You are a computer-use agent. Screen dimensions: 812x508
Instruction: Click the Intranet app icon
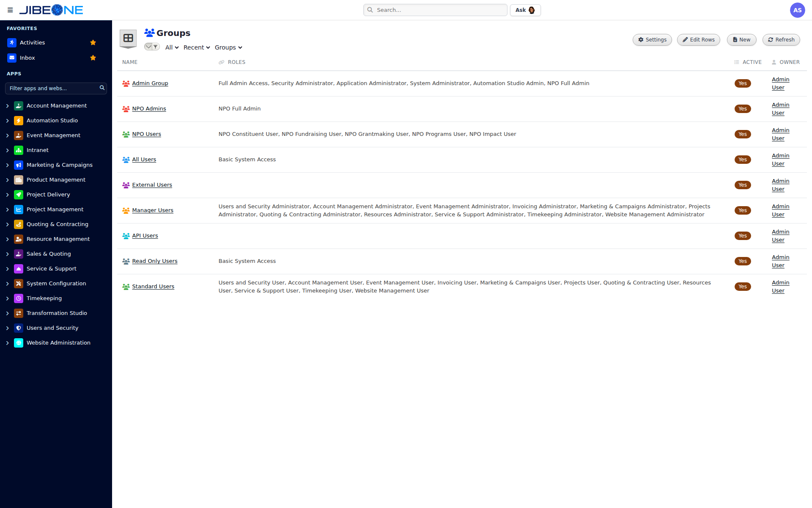[x=19, y=150]
